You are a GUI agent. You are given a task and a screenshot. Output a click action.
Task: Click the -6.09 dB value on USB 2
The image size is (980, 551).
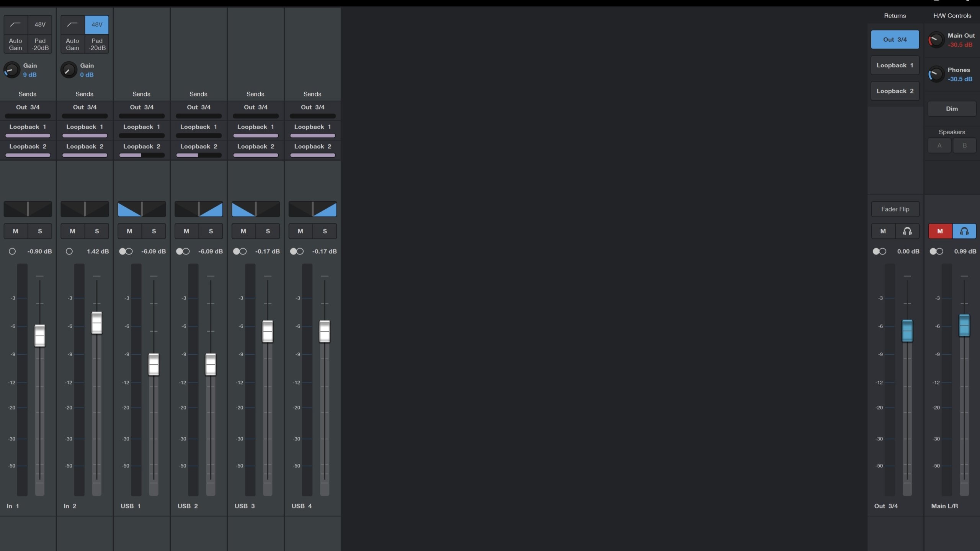[210, 251]
